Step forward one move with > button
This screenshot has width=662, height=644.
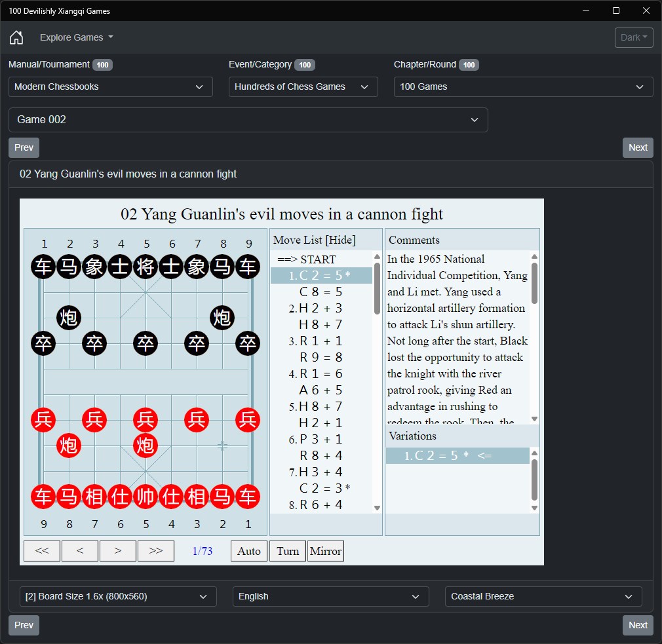click(x=118, y=551)
